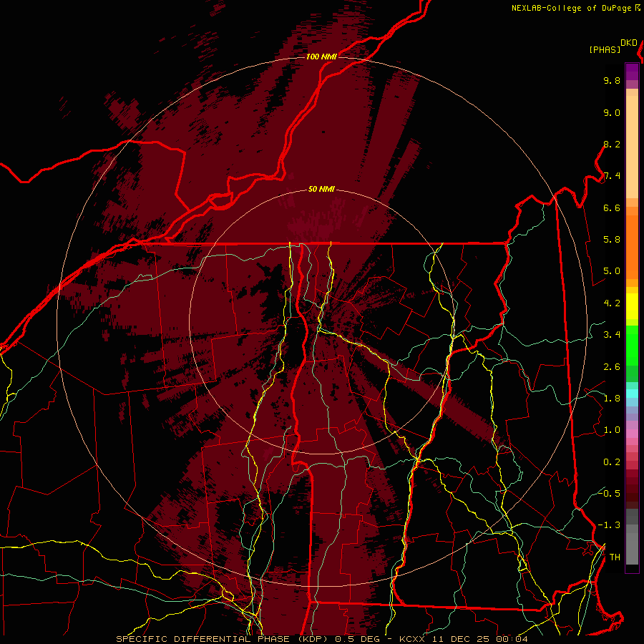Select the -0.5 legend value
Image resolution: width=644 pixels, height=644 pixels.
click(x=609, y=493)
